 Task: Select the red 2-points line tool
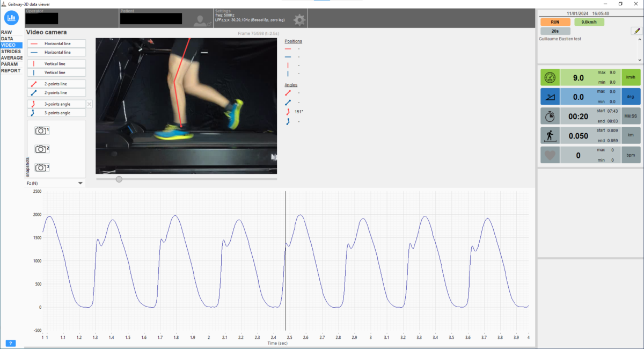tap(56, 84)
